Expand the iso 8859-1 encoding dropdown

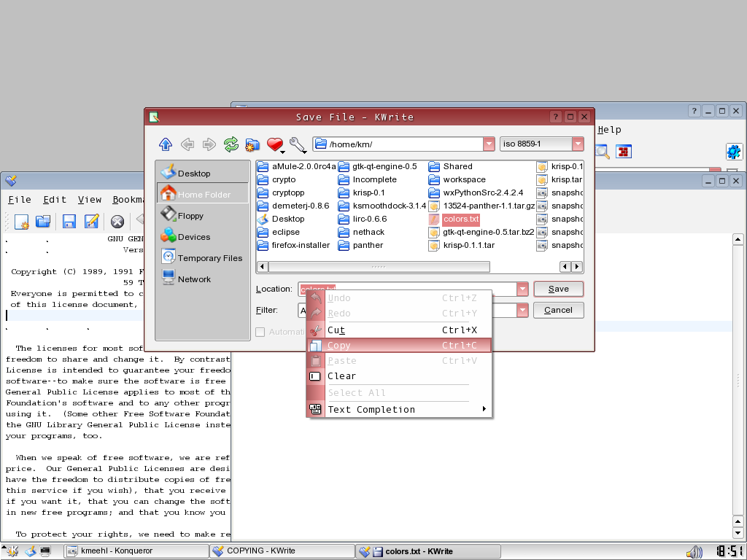[578, 144]
